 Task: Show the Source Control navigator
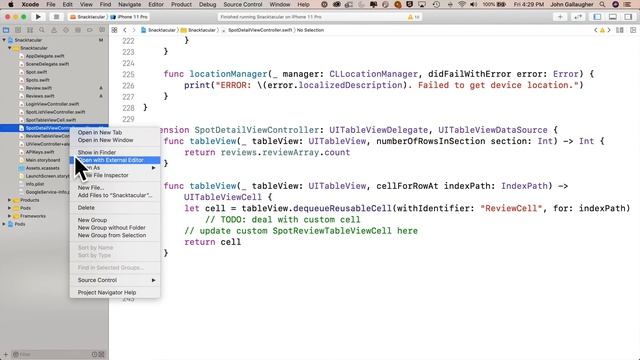point(18,30)
